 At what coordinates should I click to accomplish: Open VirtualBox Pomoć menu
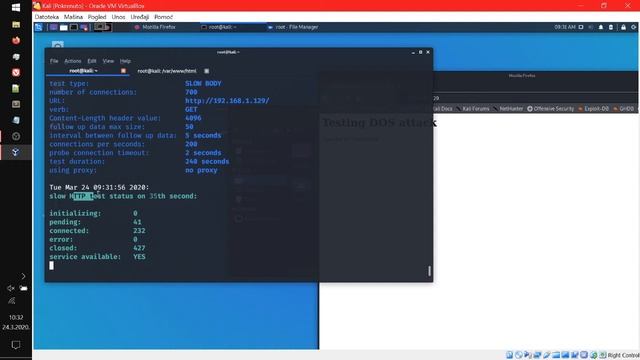point(163,17)
